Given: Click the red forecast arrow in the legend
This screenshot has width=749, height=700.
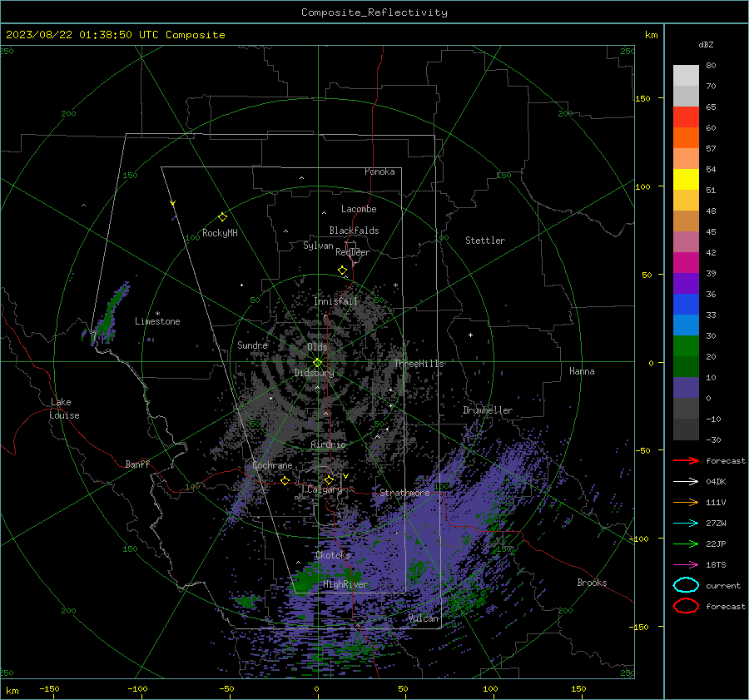Looking at the screenshot, I should pos(686,460).
